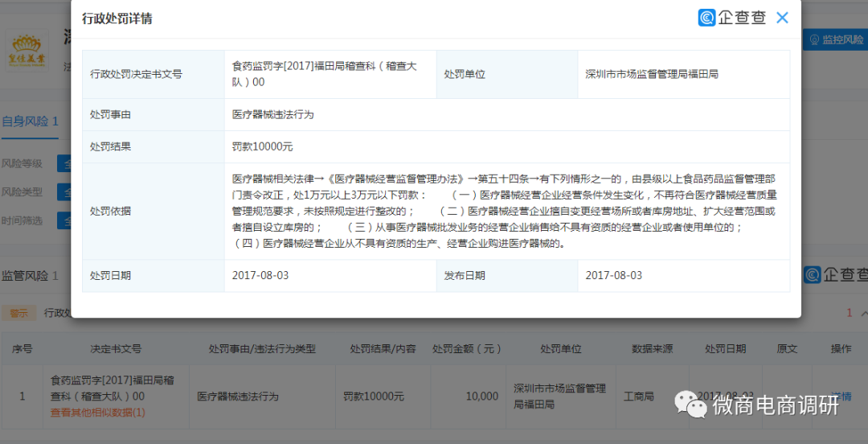868x444 pixels.
Task: Click the 罚款10000元 value in the dialog
Action: tap(262, 147)
